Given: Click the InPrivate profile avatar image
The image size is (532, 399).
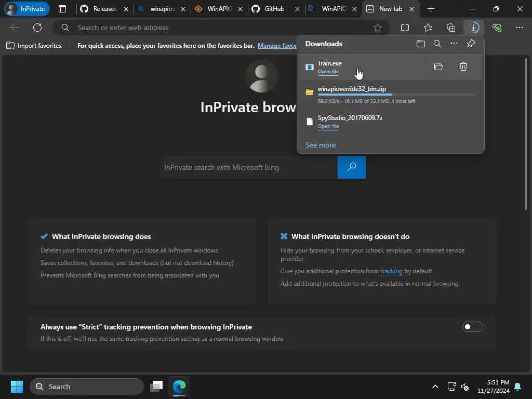Looking at the screenshot, I should [262, 76].
